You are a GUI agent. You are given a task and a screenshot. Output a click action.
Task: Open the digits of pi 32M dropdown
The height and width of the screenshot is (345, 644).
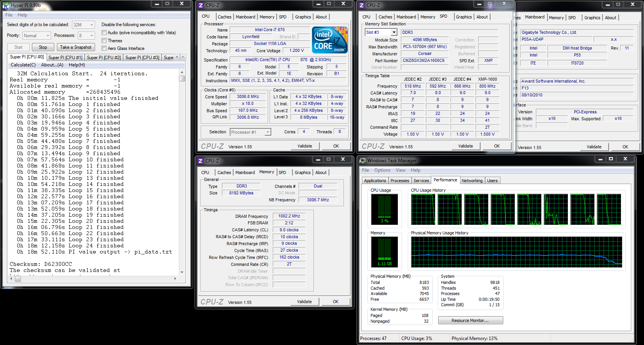pos(83,25)
